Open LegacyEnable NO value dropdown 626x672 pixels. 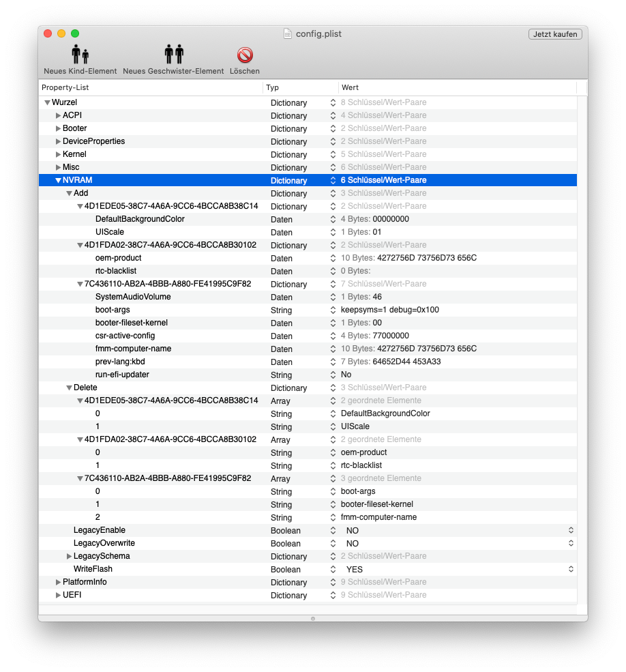[571, 530]
